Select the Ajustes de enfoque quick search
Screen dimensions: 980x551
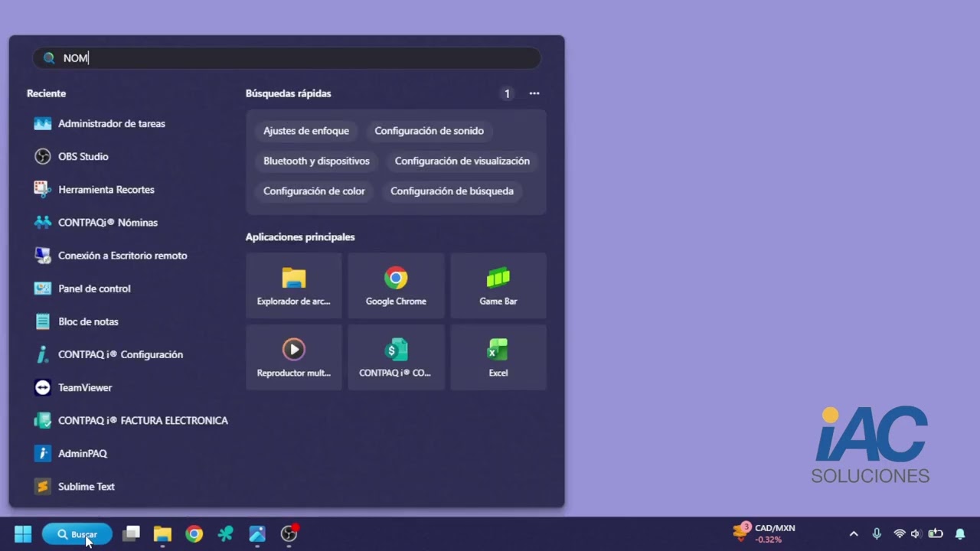(306, 131)
